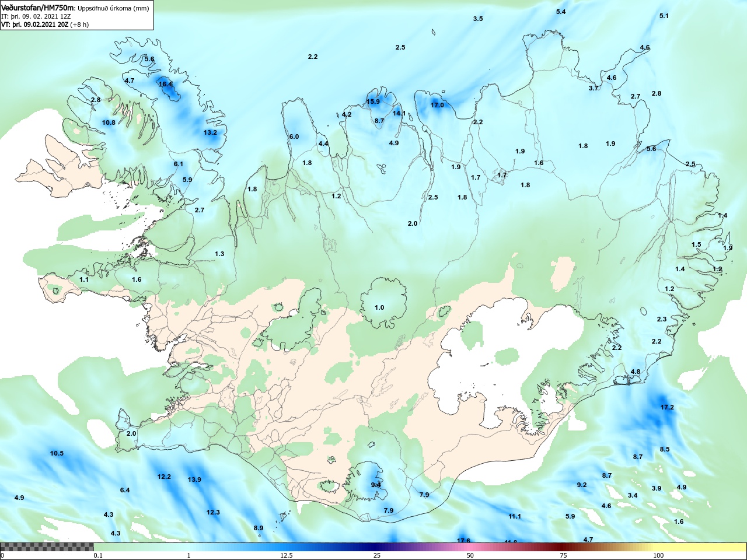747x560 pixels.
Task: Click the 1.0 value on central glacier
Action: [x=379, y=307]
